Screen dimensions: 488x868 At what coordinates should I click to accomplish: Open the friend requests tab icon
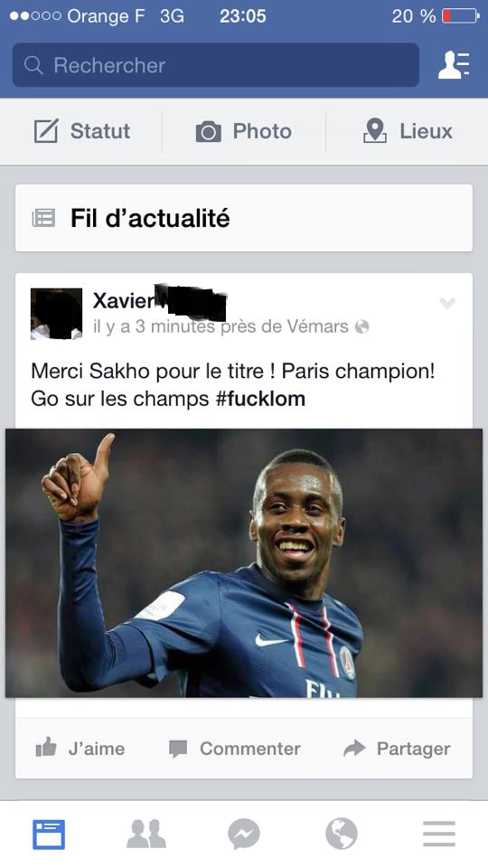(146, 835)
